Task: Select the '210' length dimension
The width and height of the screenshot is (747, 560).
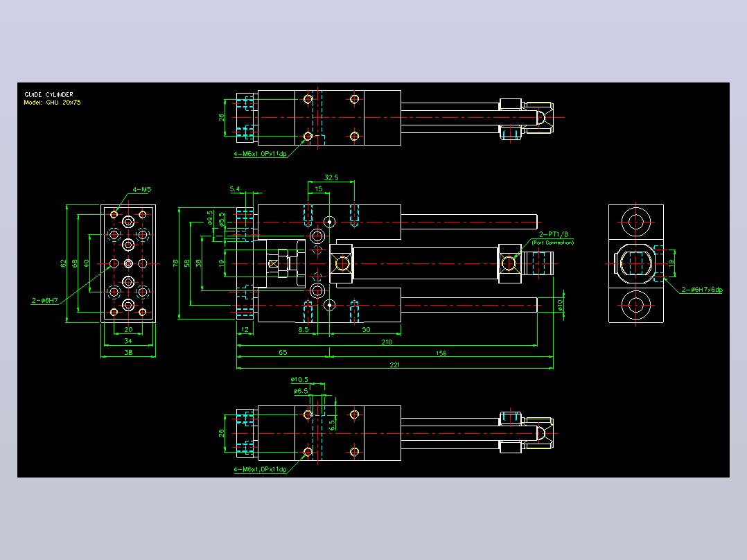Action: coord(387,342)
